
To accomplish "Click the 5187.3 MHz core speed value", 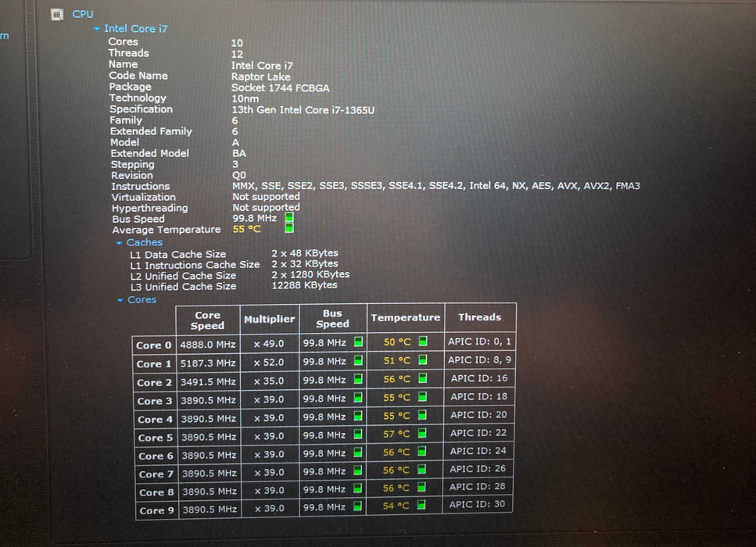I will pyautogui.click(x=208, y=363).
